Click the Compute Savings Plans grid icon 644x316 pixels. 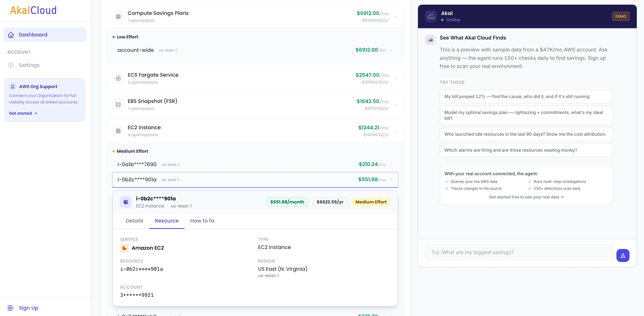pyautogui.click(x=118, y=17)
